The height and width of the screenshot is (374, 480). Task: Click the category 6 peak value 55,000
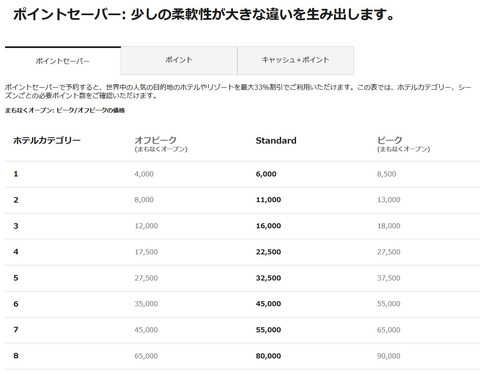[389, 304]
